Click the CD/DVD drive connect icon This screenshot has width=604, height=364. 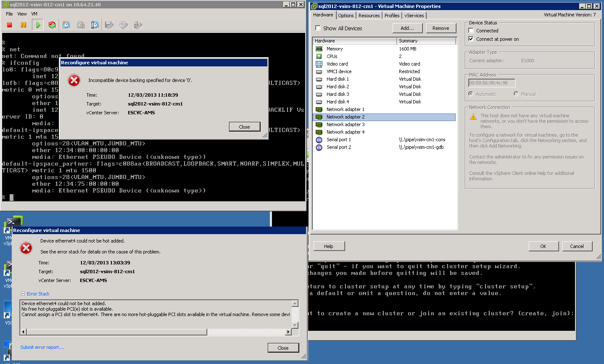point(124,25)
